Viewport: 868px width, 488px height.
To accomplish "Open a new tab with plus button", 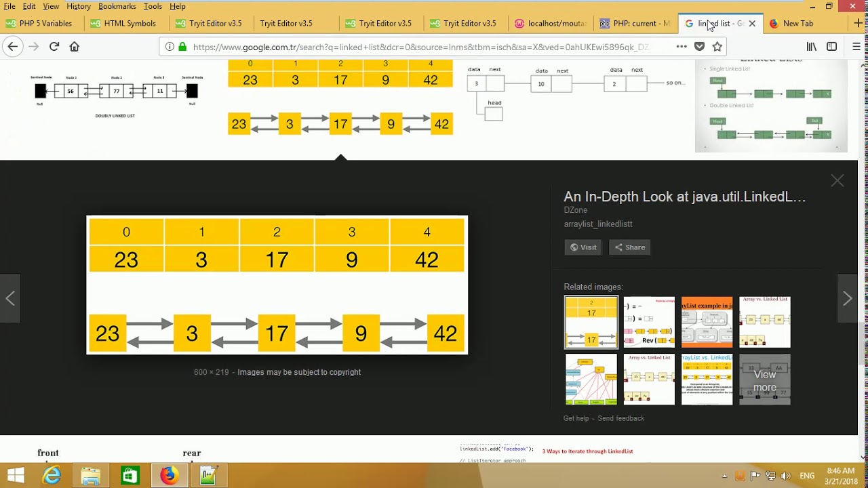I will coord(859,23).
